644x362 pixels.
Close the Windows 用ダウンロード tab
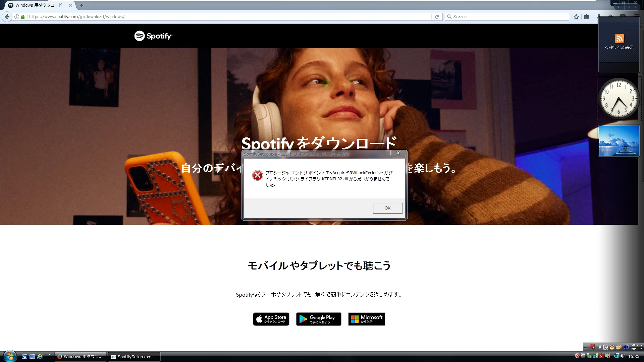[x=70, y=5]
